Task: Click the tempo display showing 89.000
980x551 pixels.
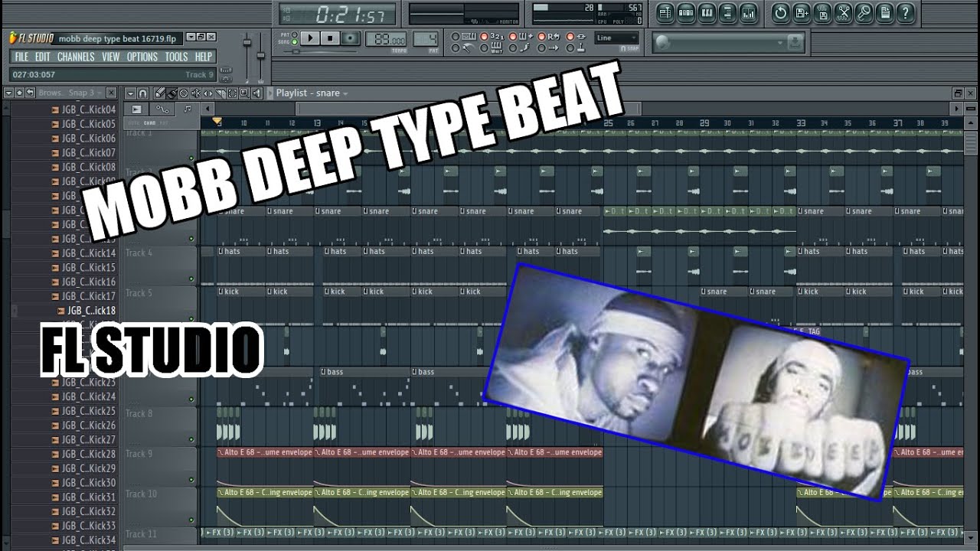Action: 387,40
